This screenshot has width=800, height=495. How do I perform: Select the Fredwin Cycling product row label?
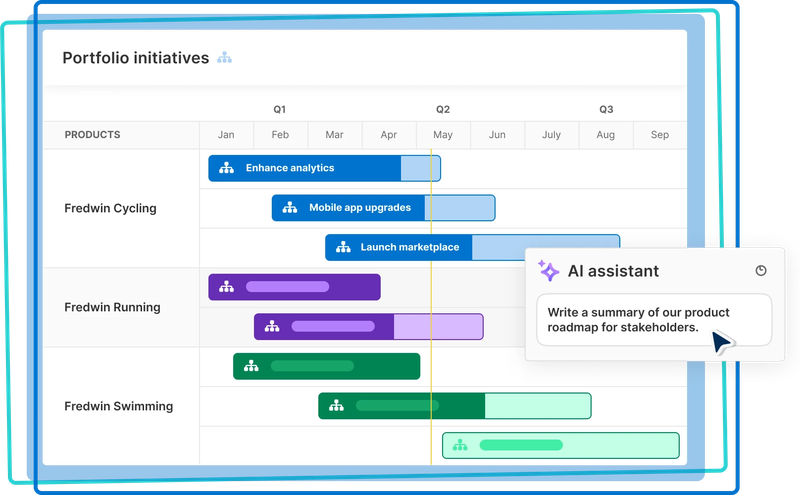110,208
